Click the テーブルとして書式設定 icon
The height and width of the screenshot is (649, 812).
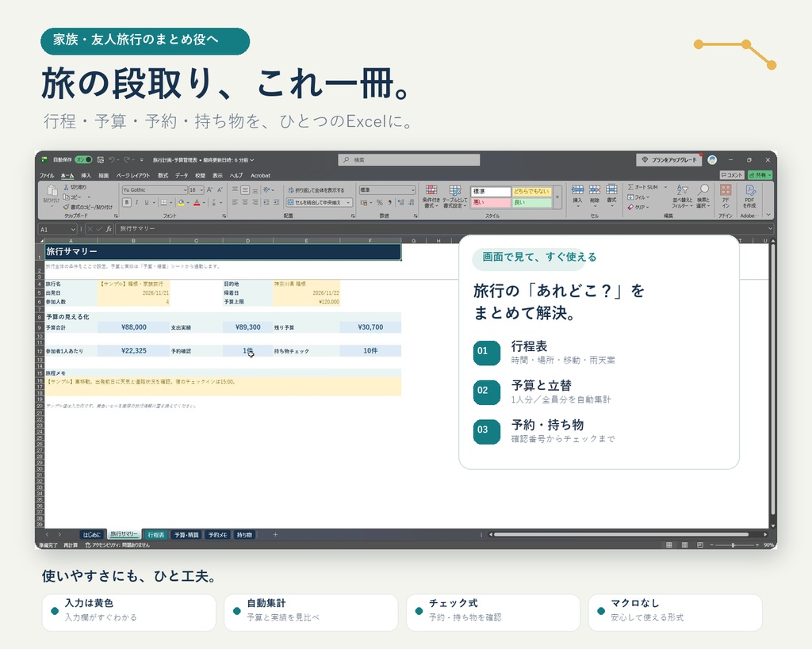pyautogui.click(x=455, y=190)
